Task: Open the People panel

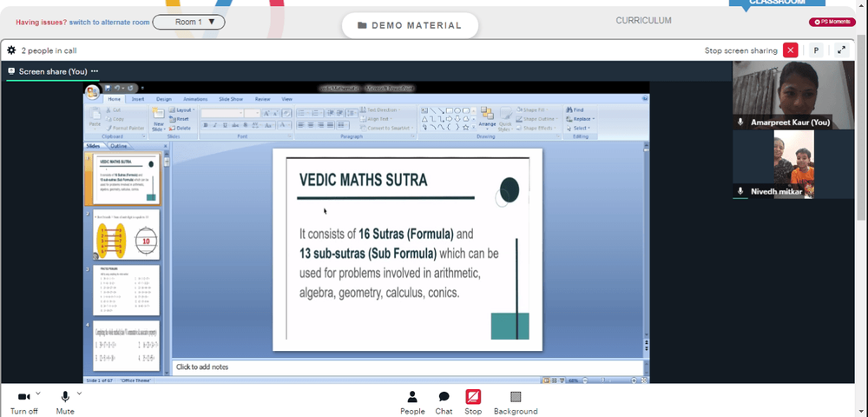Action: tap(412, 402)
